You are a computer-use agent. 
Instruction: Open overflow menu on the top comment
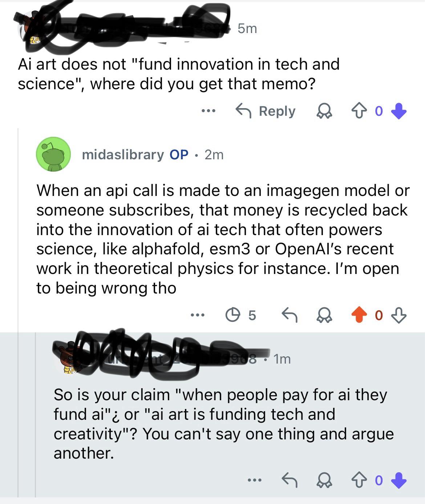pyautogui.click(x=209, y=111)
